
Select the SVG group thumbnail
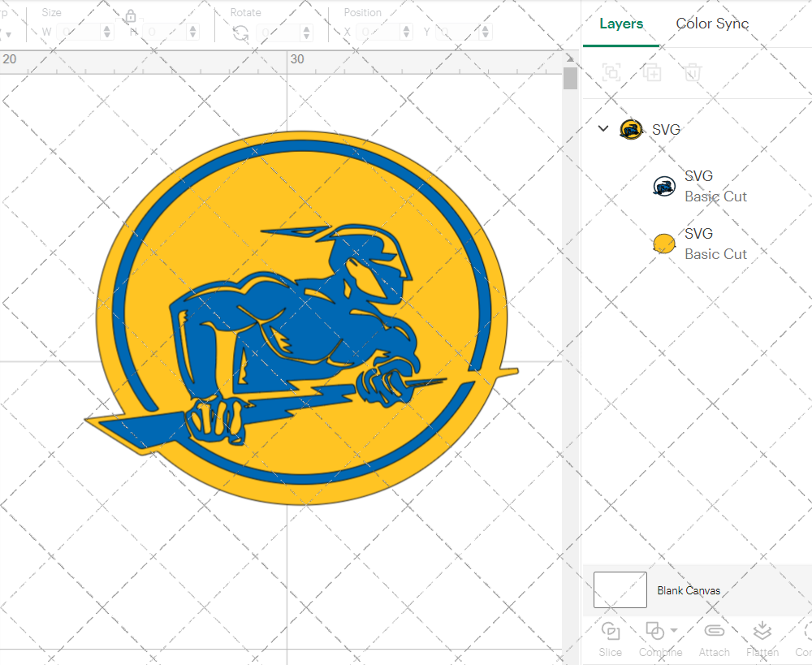pos(631,129)
